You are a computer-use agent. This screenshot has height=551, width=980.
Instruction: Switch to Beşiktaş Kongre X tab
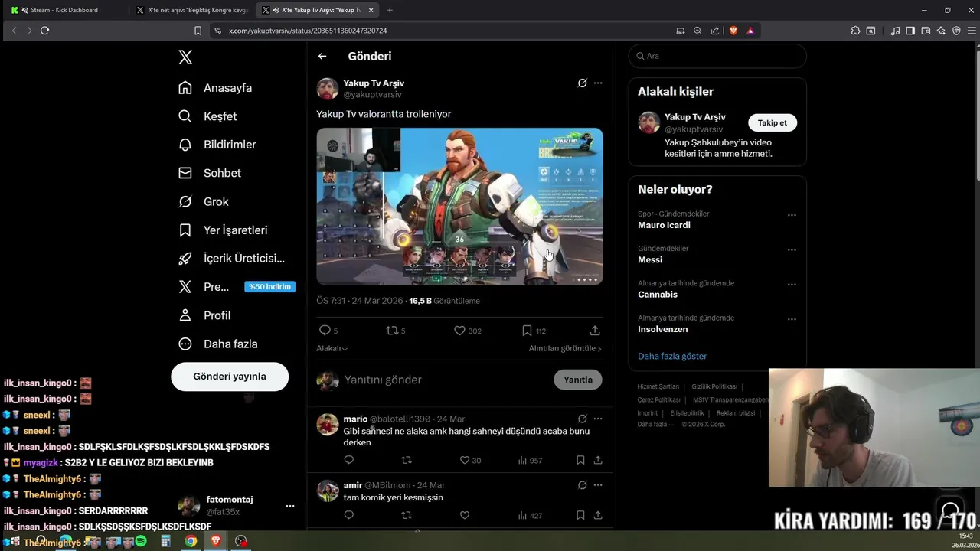pos(191,10)
